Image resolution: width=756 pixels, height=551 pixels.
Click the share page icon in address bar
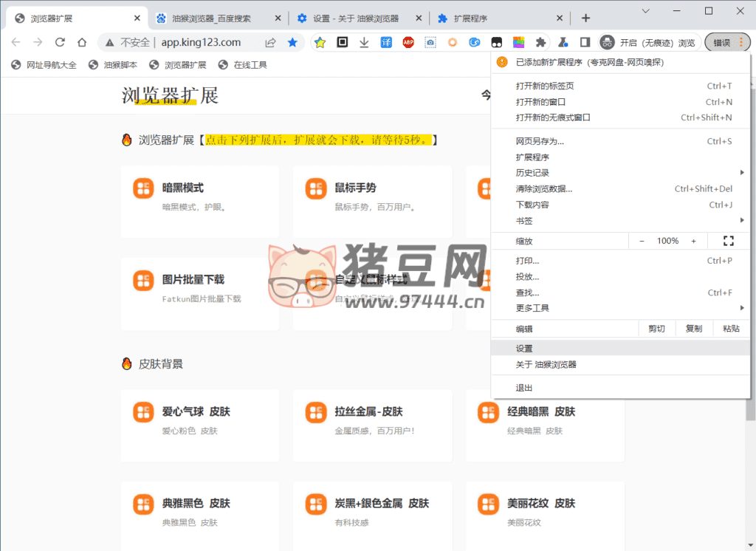[x=271, y=43]
